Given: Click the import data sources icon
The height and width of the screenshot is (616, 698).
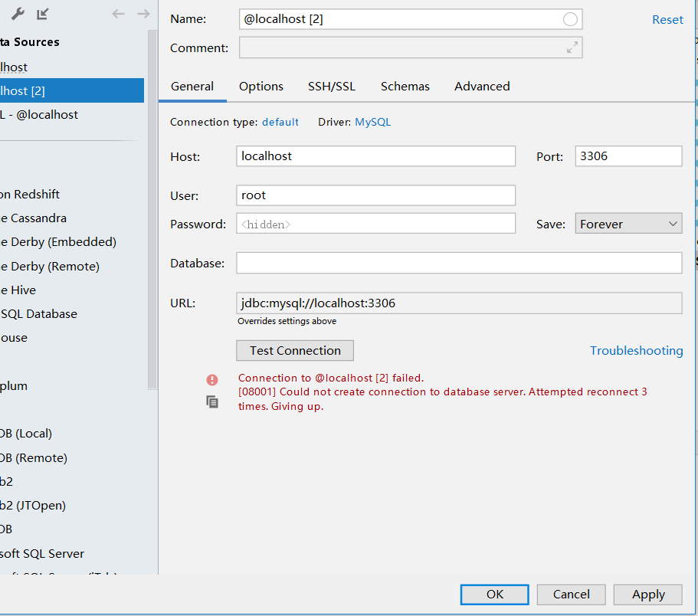Looking at the screenshot, I should coord(44,13).
